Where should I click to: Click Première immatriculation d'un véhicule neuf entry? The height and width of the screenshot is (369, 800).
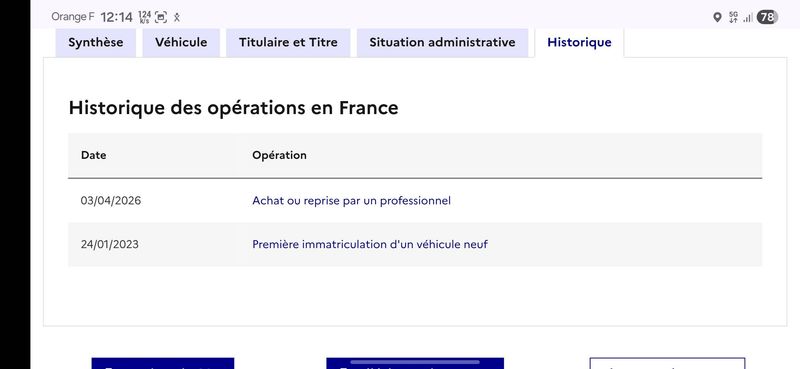click(x=370, y=244)
